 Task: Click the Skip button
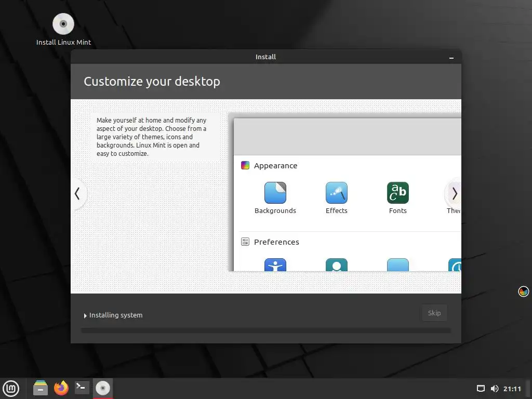434,313
